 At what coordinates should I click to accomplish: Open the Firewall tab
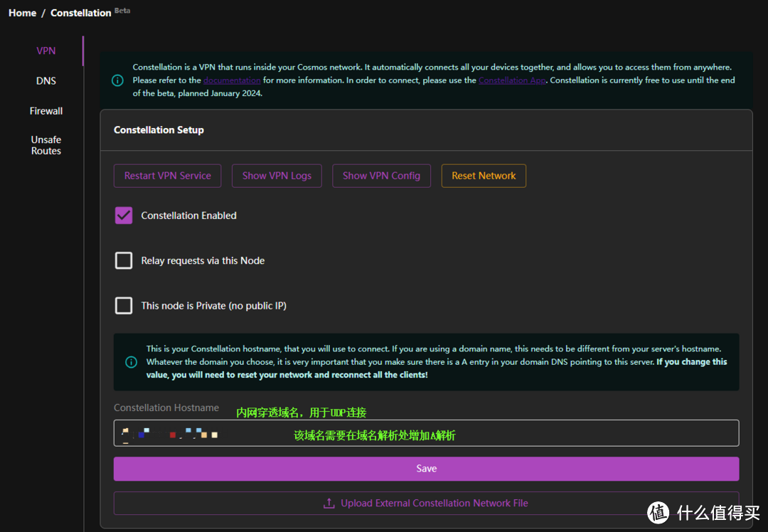(x=46, y=111)
